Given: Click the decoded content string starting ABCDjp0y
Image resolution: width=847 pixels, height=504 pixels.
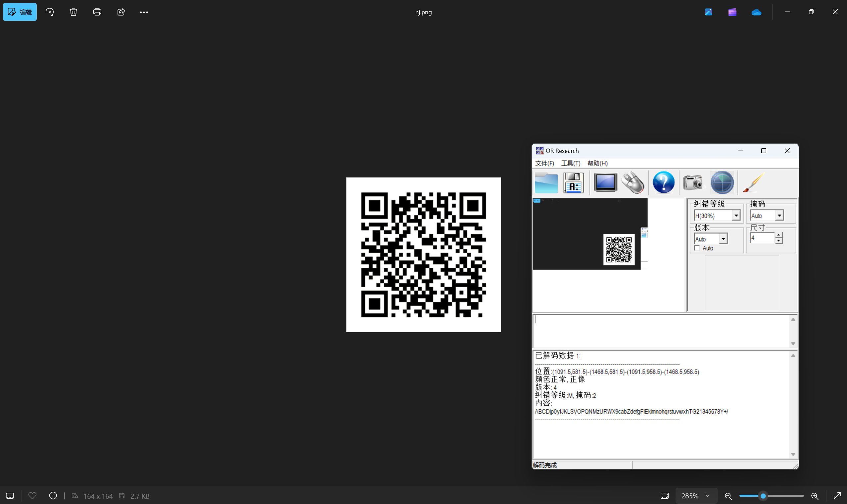Looking at the screenshot, I should tap(631, 412).
